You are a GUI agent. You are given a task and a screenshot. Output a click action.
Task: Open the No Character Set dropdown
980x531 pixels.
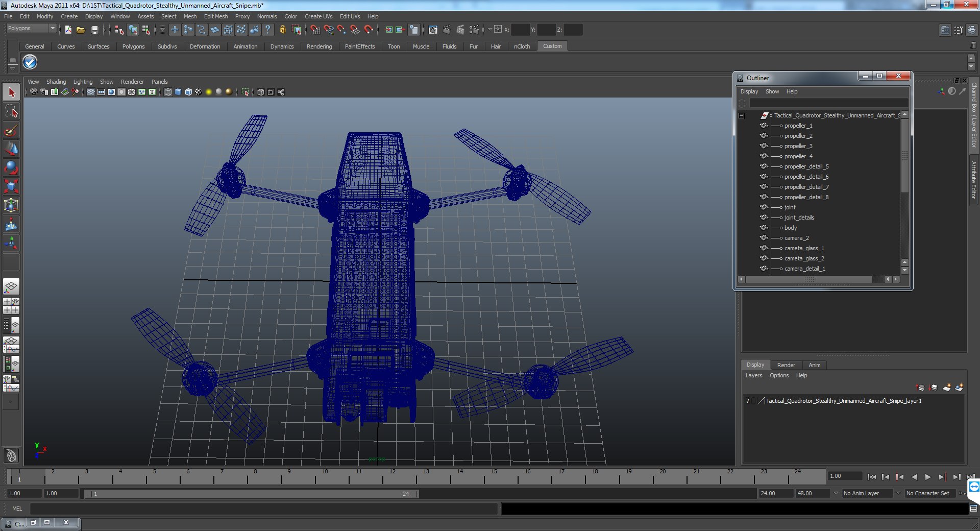(x=929, y=493)
